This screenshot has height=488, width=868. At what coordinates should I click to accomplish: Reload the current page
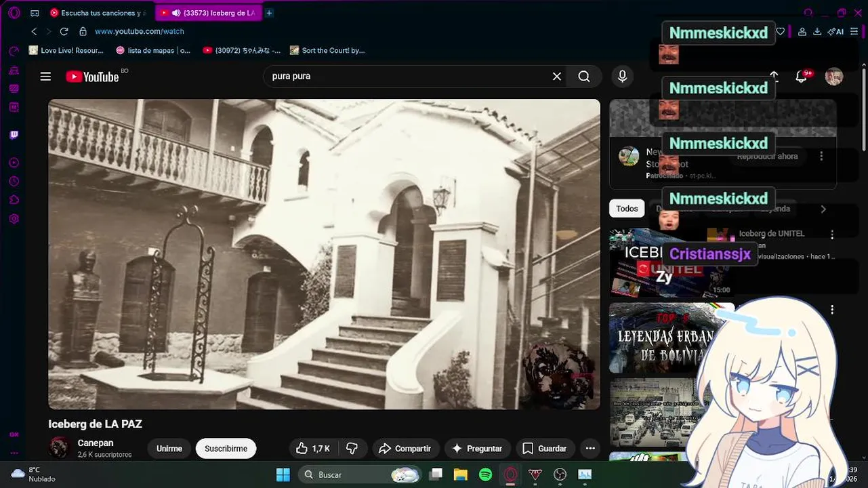pyautogui.click(x=64, y=31)
